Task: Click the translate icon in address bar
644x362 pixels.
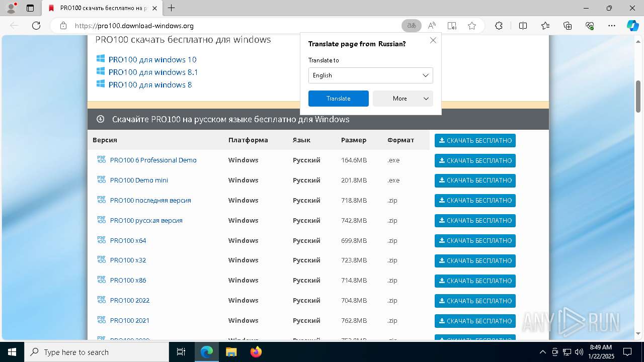Action: [412, 26]
